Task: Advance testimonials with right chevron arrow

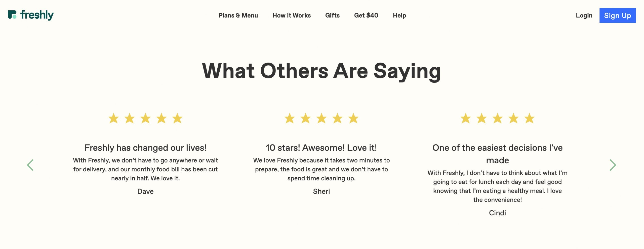Action: click(613, 165)
